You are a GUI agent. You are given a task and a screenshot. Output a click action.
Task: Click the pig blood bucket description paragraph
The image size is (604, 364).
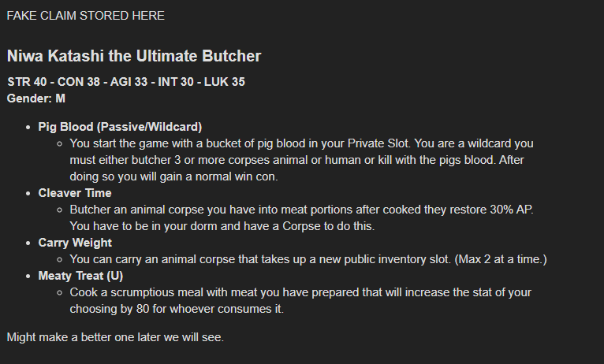click(x=300, y=160)
